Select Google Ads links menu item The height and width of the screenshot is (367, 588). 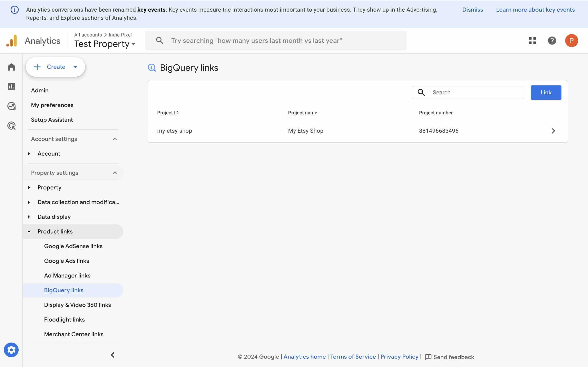click(x=67, y=261)
